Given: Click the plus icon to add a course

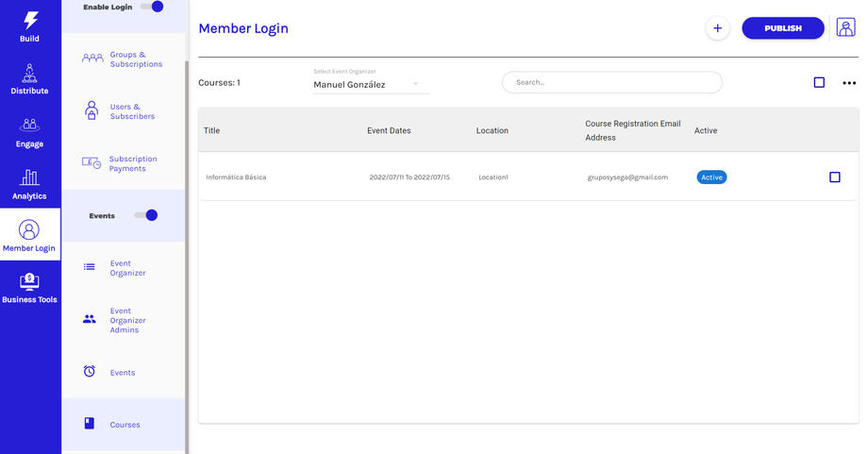Looking at the screenshot, I should (x=717, y=28).
